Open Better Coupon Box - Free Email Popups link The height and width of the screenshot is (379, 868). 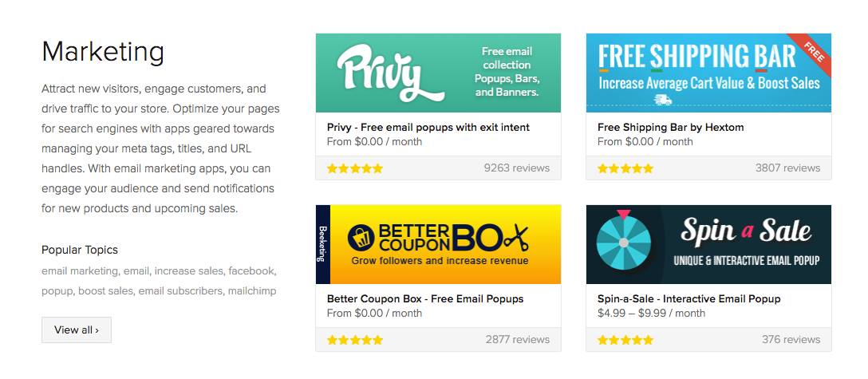[425, 298]
